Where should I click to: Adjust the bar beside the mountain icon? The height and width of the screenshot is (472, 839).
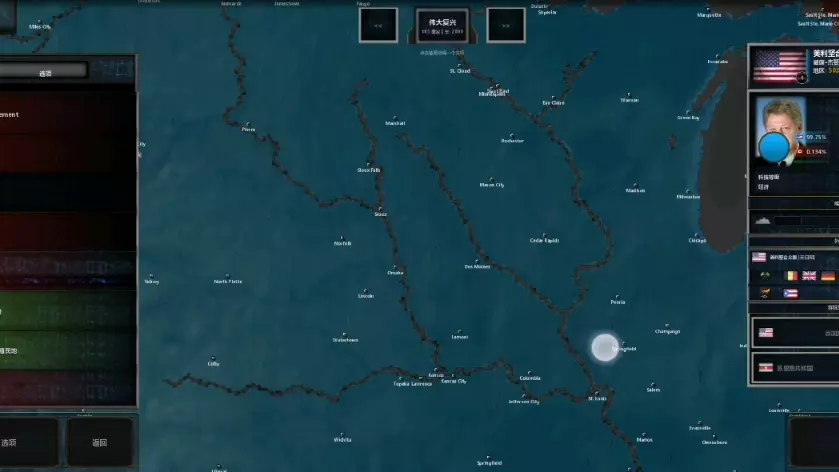[805, 221]
